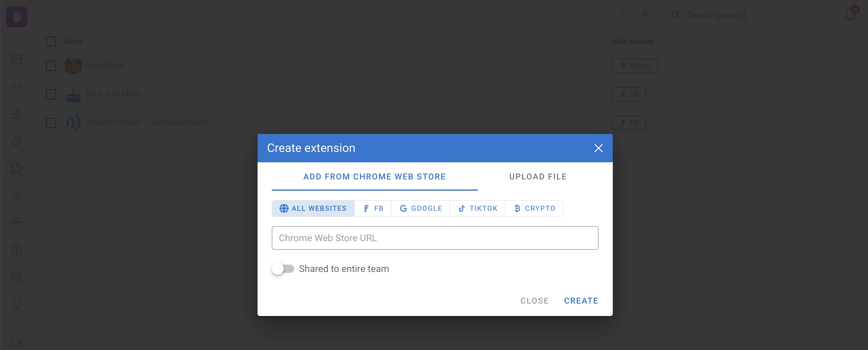Screen dimensions: 868x350
Task: Click the plus add icon in top bar
Action: coord(645,15)
